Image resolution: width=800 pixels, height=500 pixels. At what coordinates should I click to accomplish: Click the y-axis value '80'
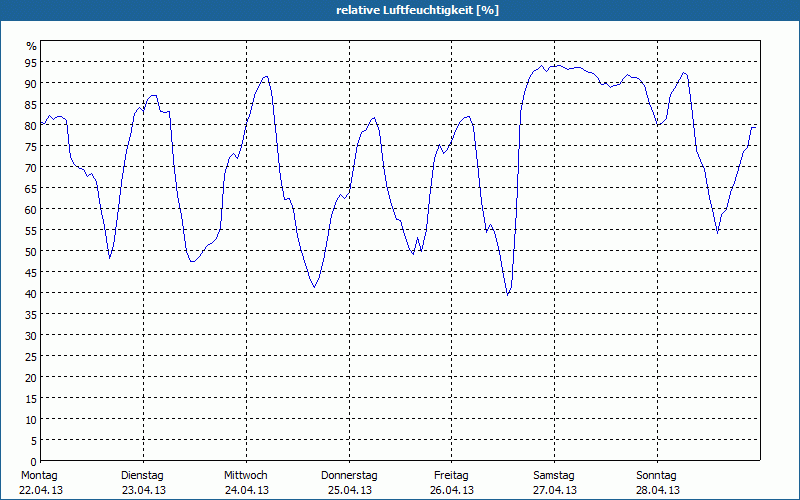31,126
